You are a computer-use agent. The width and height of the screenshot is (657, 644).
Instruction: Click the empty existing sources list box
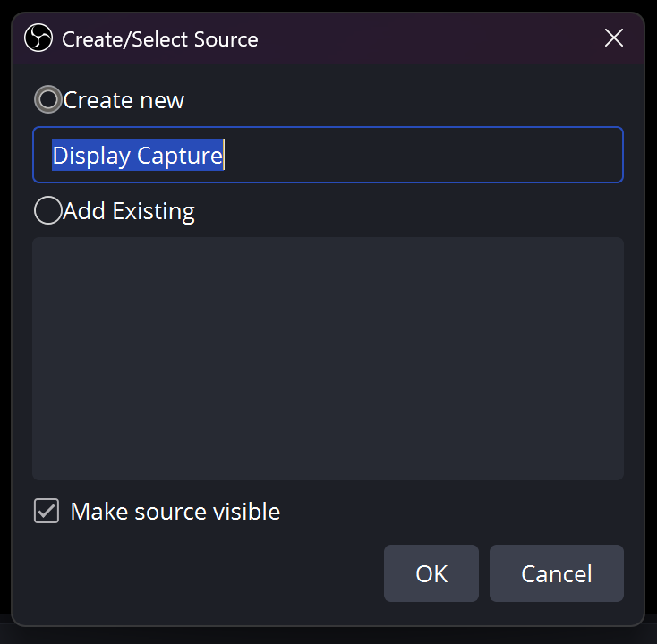click(x=328, y=359)
